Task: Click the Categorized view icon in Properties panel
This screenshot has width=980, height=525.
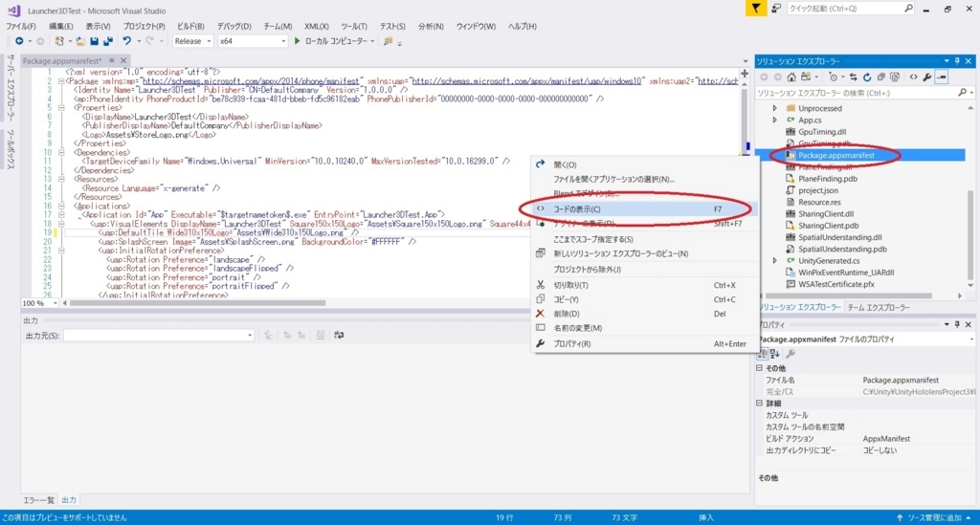Action: point(763,354)
